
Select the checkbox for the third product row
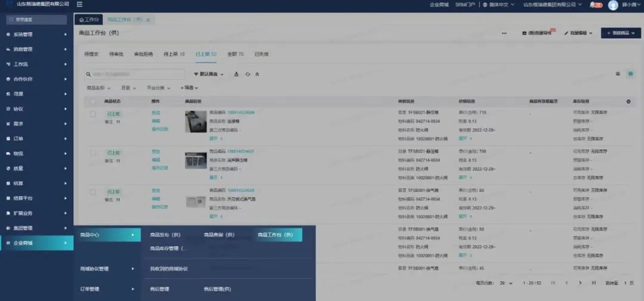tap(92, 193)
